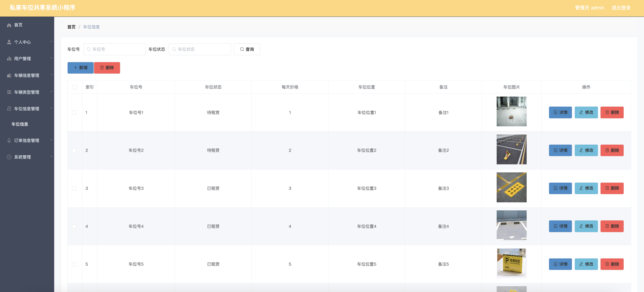The image size is (644, 292).
Task: Toggle the select-all header checkbox
Action: 75,87
